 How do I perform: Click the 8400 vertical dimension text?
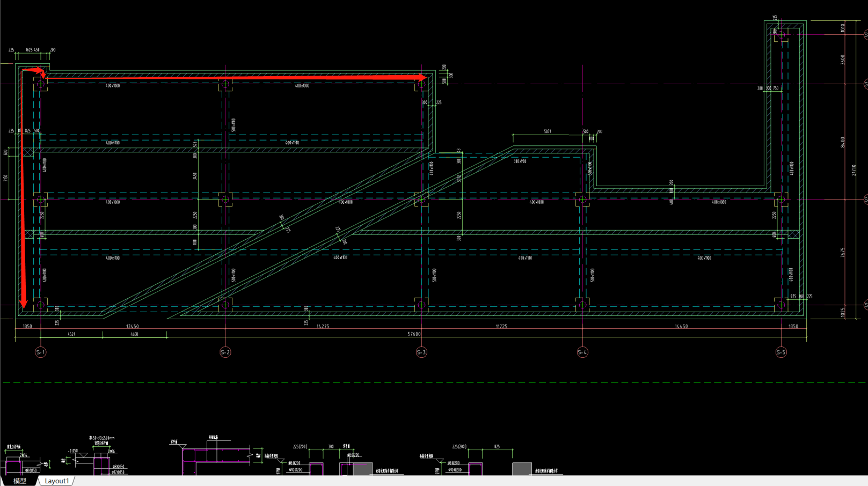click(x=843, y=142)
